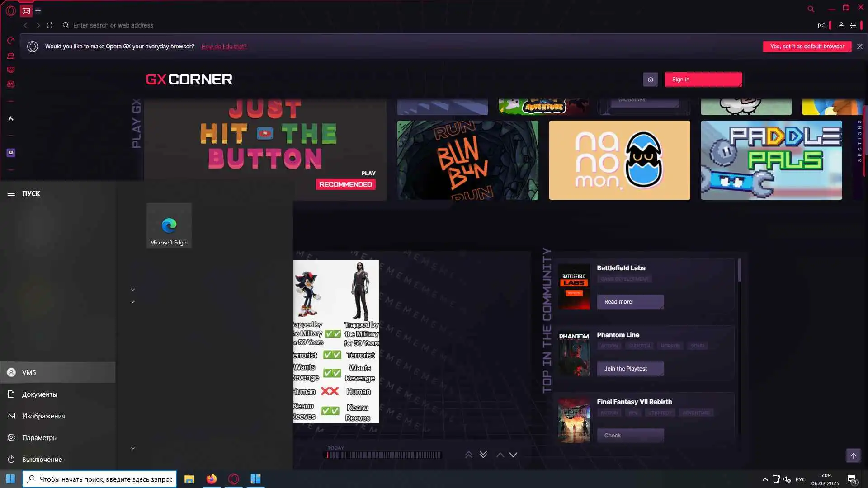
Task: Expand the ПУСК hamburger menu
Action: (x=11, y=193)
